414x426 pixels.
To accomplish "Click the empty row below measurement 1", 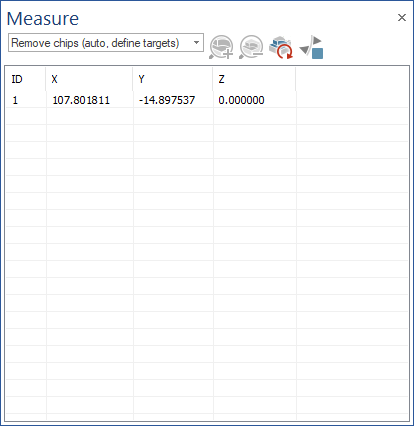I will (207, 116).
